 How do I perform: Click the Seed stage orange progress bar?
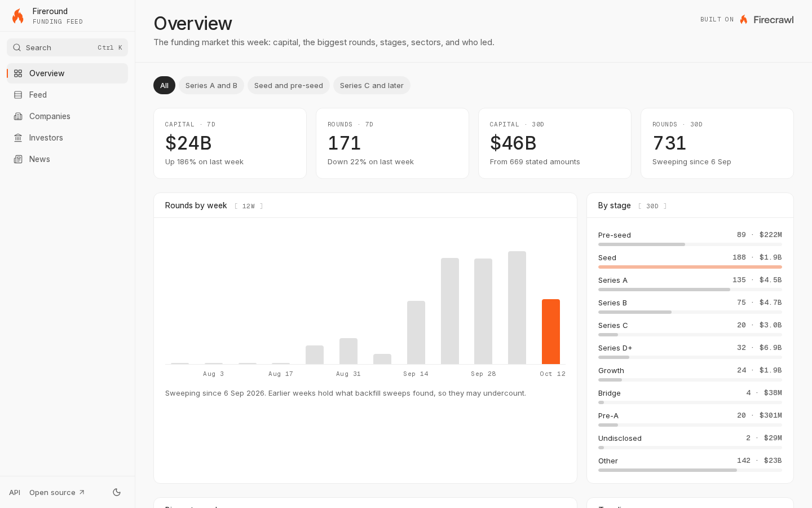click(x=690, y=267)
